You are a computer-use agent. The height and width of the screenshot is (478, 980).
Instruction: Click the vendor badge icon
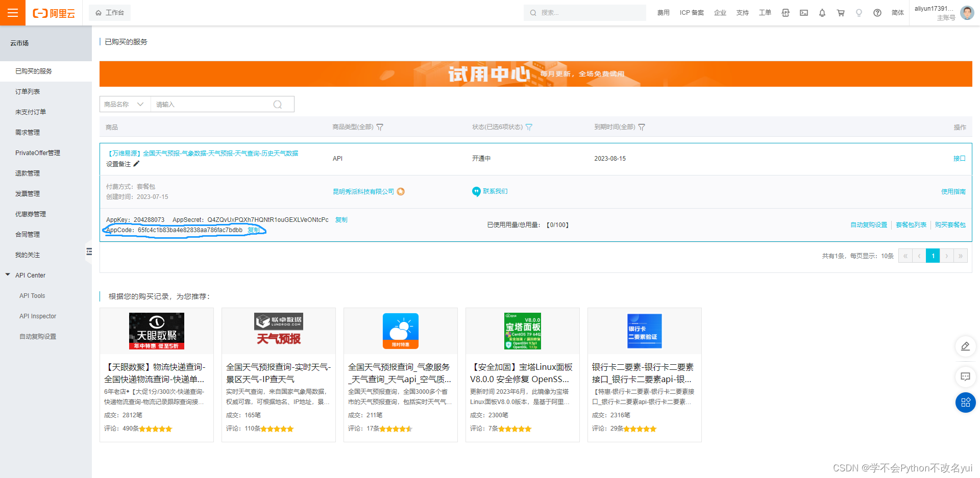pos(401,192)
